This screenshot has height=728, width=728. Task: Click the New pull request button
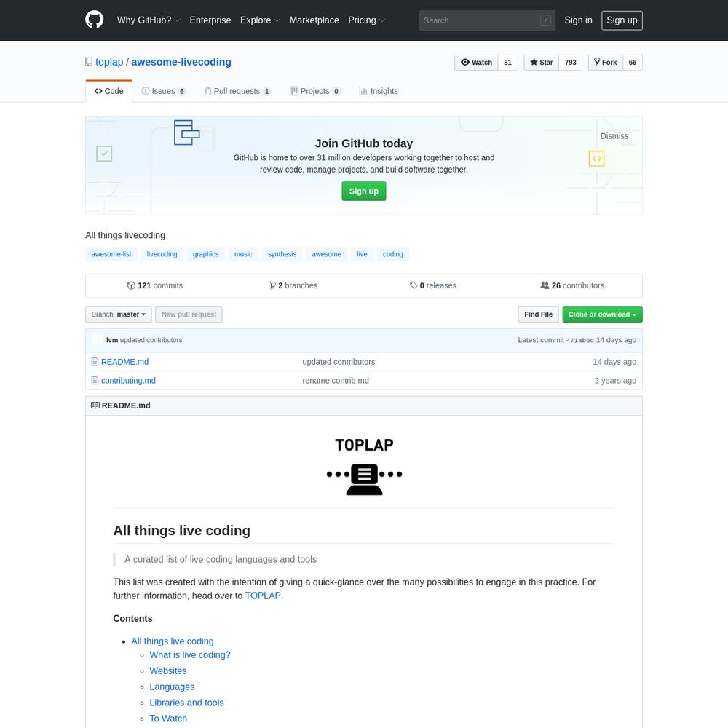189,314
